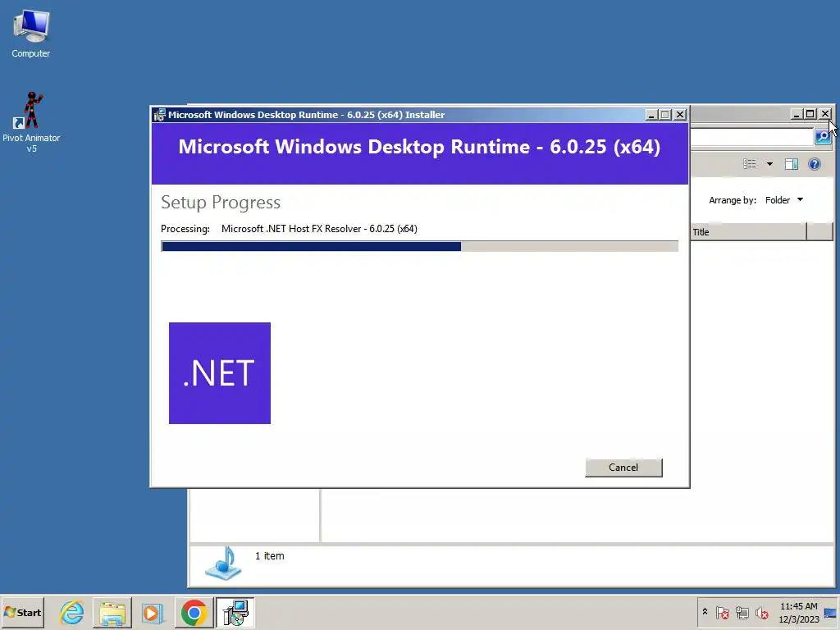Open the Action Center flag icon
840x630 pixels.
point(722,612)
